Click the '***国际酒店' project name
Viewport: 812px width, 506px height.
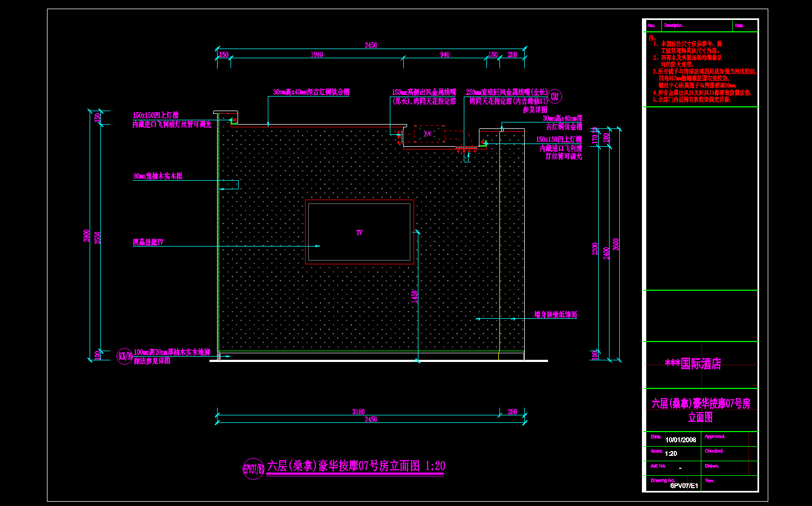693,364
